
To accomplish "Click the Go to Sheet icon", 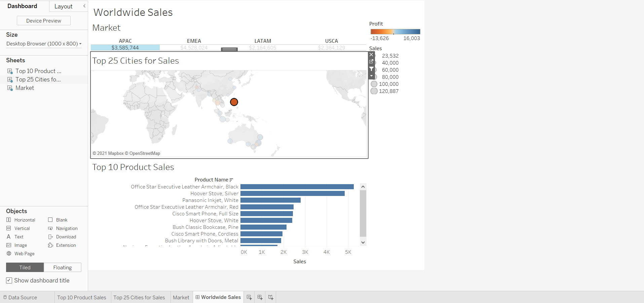I will click(371, 62).
